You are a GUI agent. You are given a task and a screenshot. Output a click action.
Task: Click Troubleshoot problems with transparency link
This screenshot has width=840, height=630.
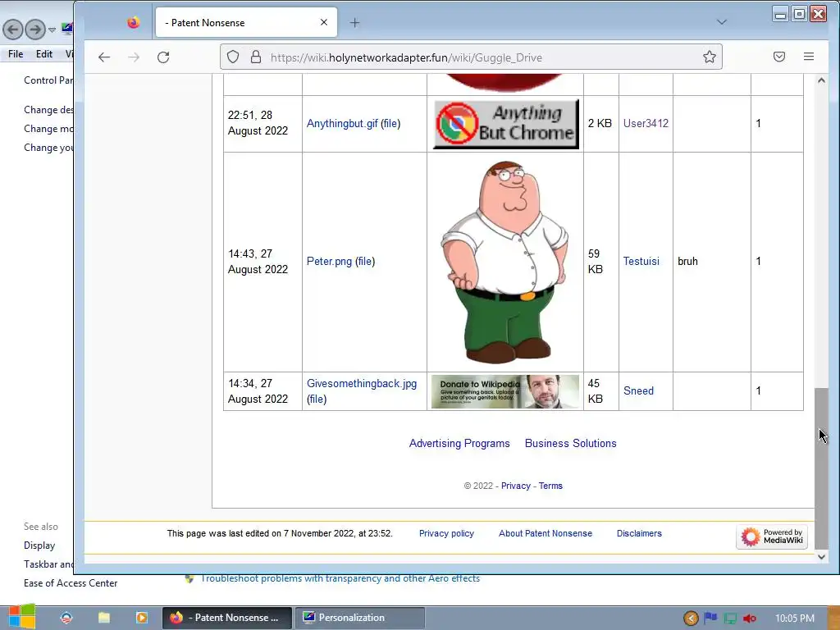point(340,578)
